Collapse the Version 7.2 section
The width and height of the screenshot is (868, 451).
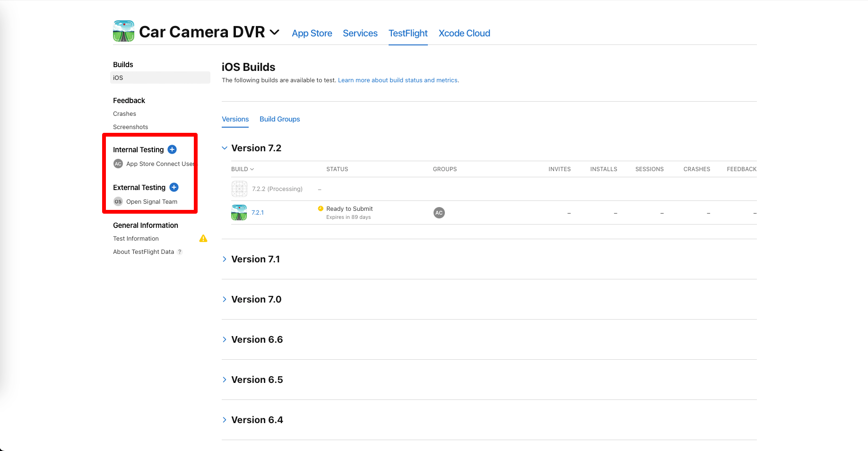point(225,148)
